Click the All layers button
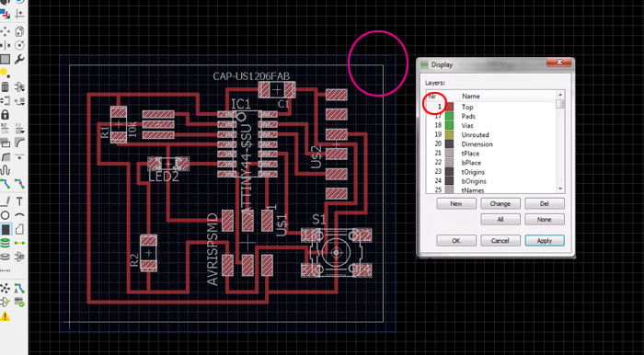The width and height of the screenshot is (644, 355). point(500,220)
